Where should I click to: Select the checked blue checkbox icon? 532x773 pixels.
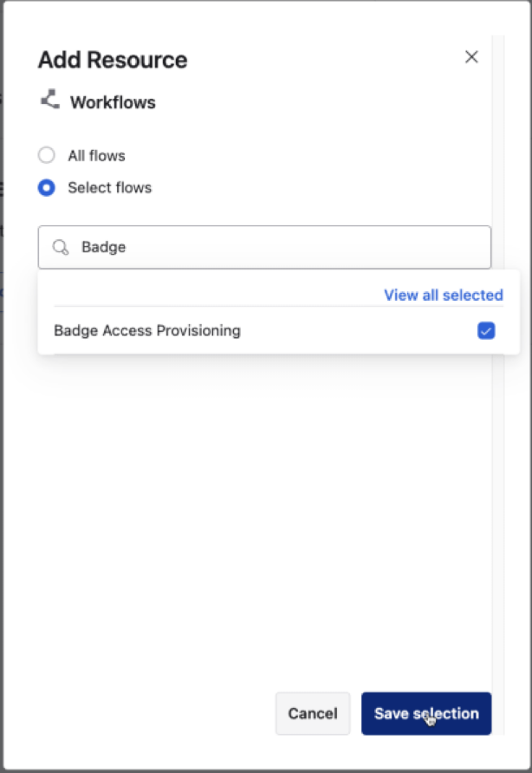point(486,330)
